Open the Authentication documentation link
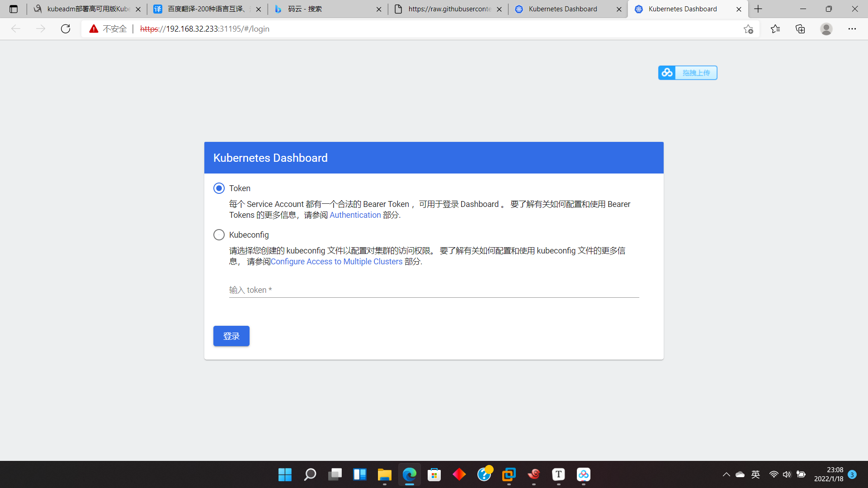Image resolution: width=868 pixels, height=488 pixels. (x=355, y=215)
